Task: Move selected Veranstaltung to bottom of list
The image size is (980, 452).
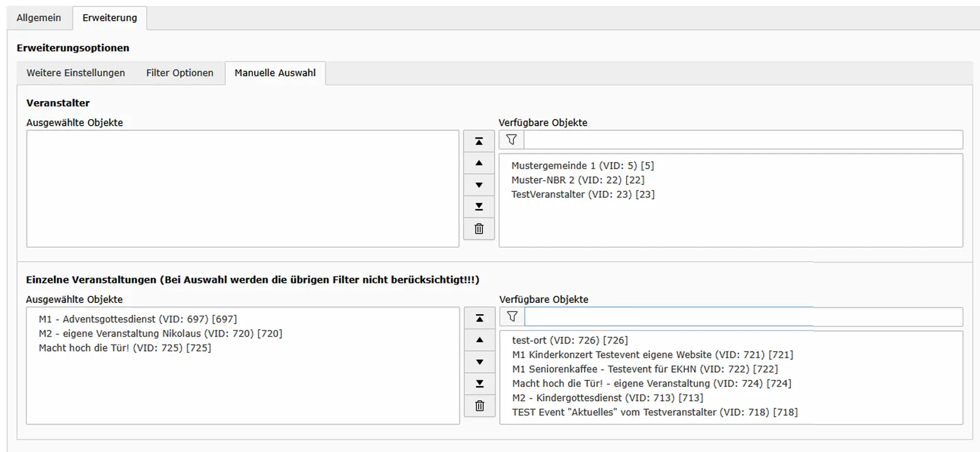Action: click(x=479, y=384)
